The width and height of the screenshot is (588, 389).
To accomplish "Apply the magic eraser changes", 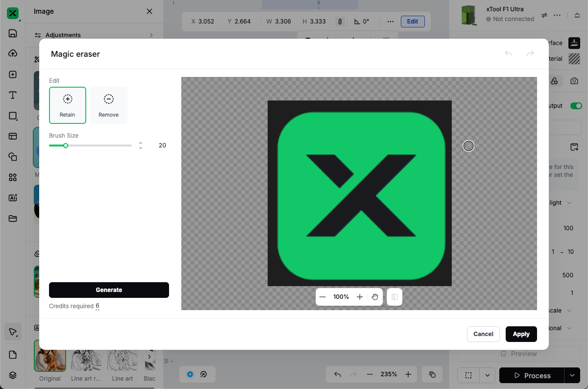I will pos(521,334).
